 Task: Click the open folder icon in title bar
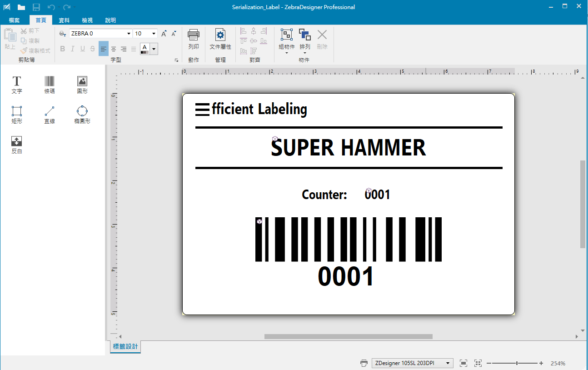[x=21, y=7]
